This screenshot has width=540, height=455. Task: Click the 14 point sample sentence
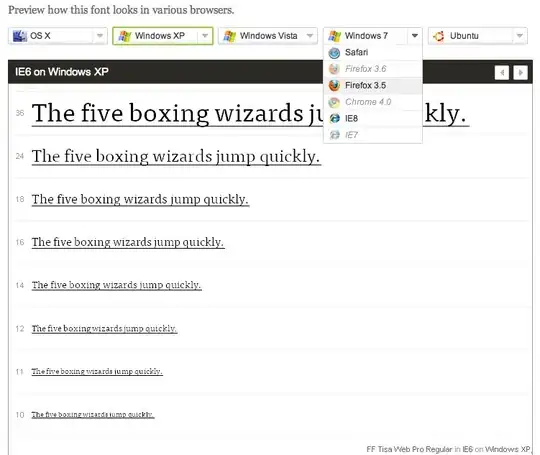(x=117, y=286)
